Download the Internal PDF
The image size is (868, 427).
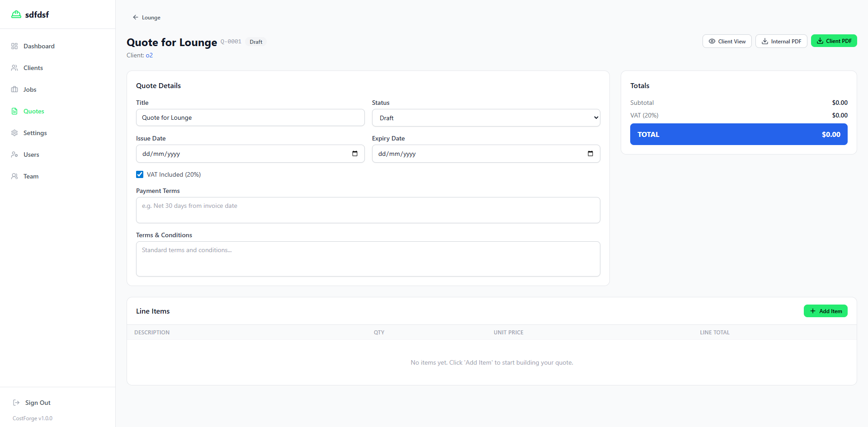(x=781, y=41)
